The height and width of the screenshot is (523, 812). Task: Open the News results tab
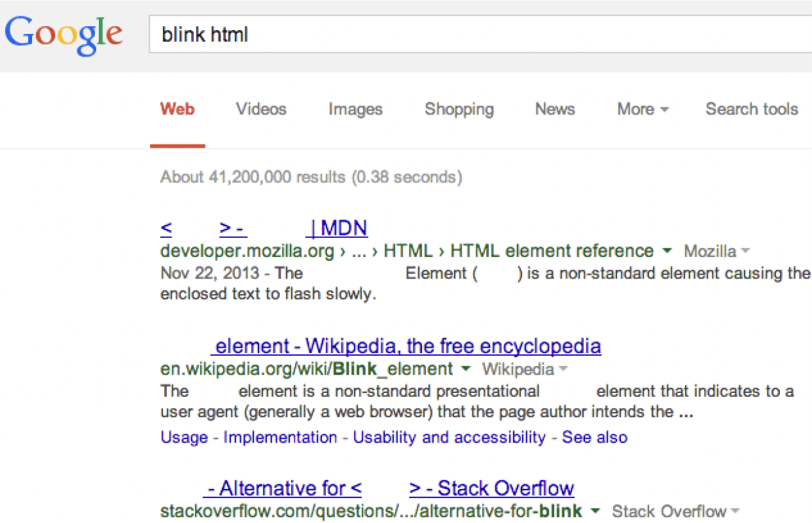(555, 109)
